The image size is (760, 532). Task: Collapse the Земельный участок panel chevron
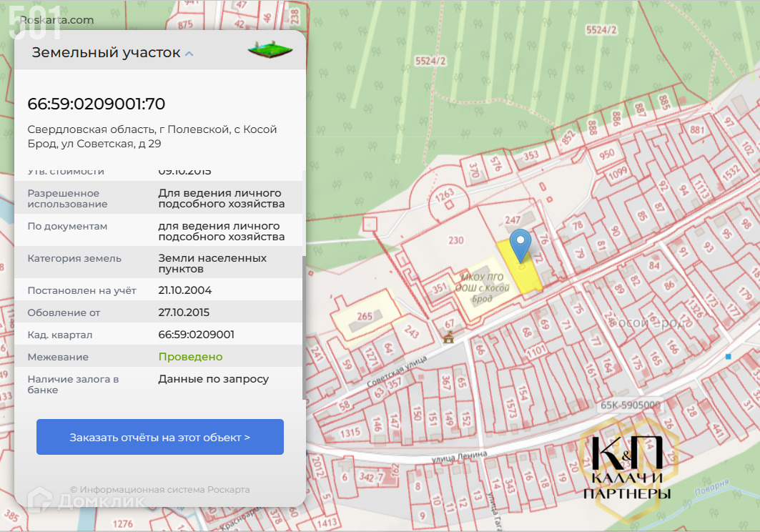[189, 54]
